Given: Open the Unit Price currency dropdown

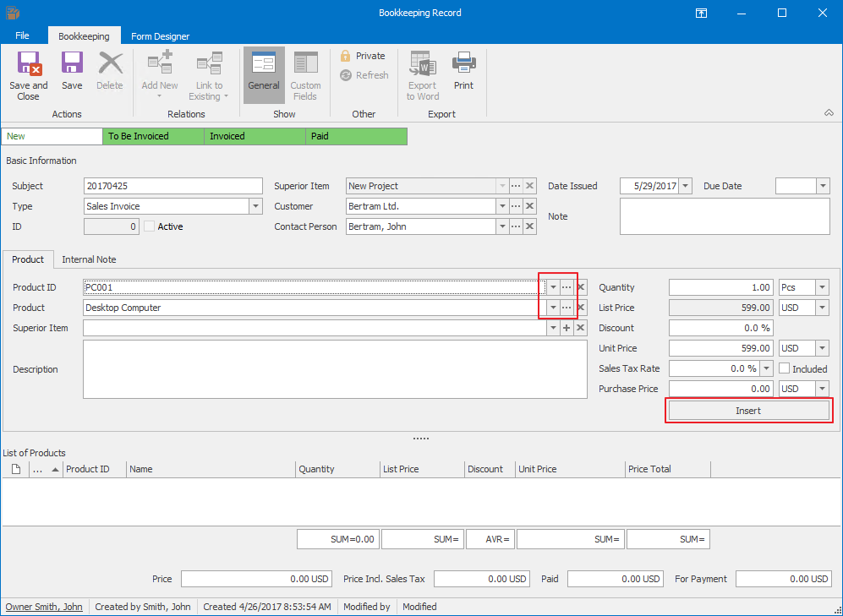Looking at the screenshot, I should click(822, 348).
